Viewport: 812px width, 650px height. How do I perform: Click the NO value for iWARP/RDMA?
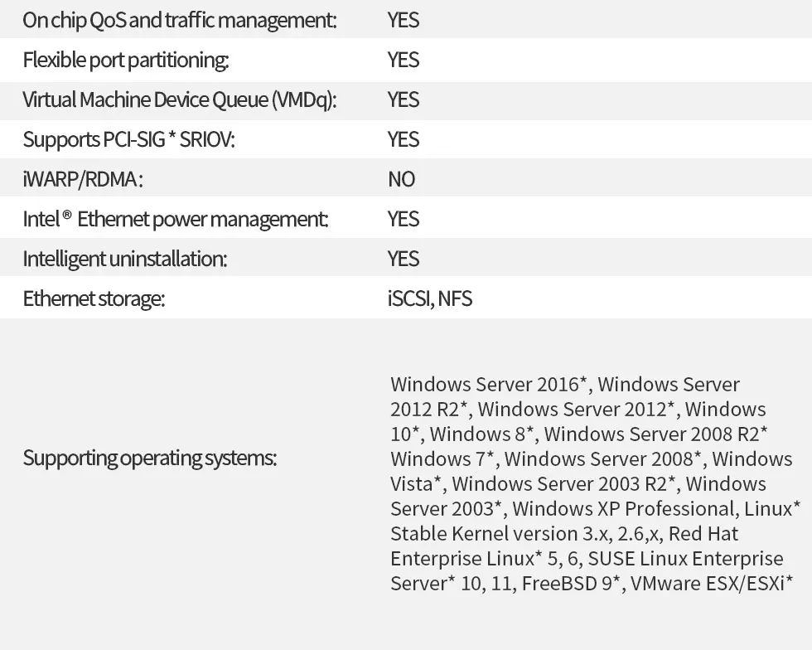pyautogui.click(x=401, y=179)
